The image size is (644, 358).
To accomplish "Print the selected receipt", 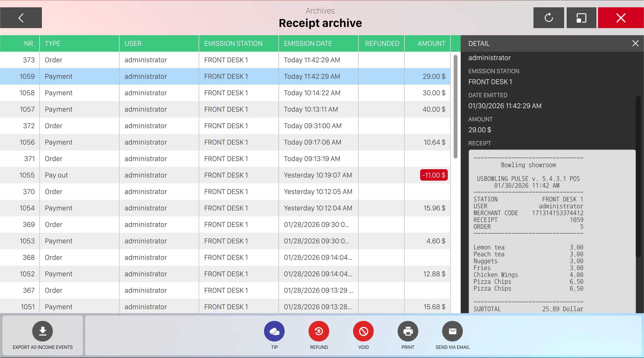I will pyautogui.click(x=408, y=331).
